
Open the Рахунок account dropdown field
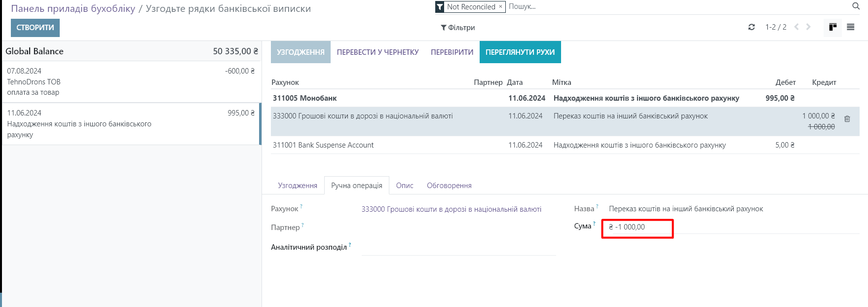pos(451,209)
